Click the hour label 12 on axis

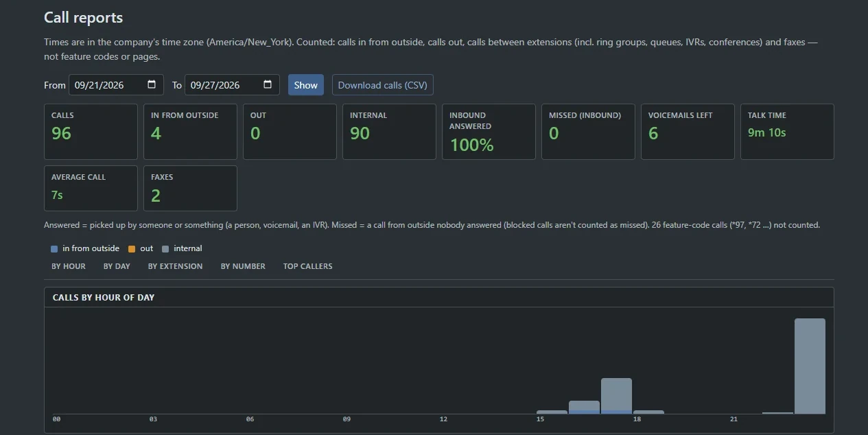(x=444, y=419)
